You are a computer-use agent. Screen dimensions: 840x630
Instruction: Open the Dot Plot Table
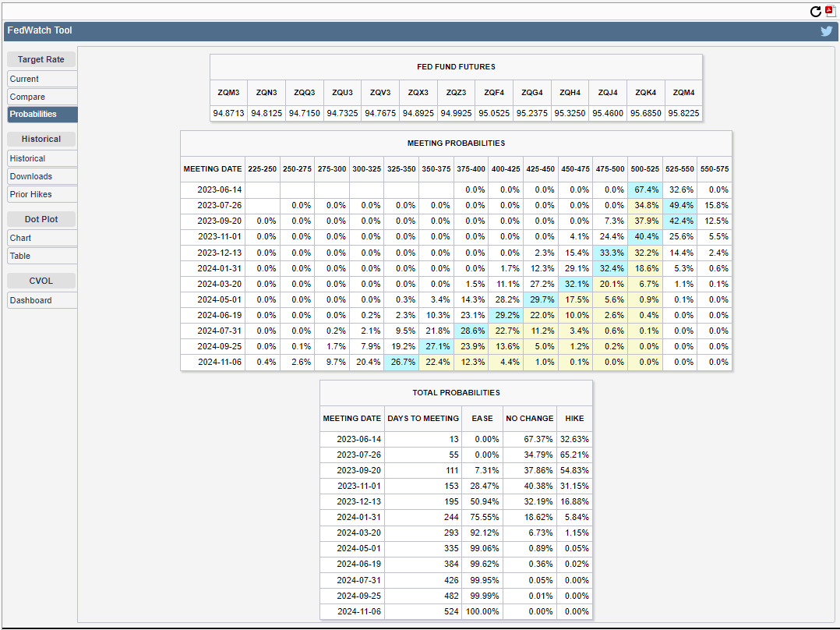point(42,256)
